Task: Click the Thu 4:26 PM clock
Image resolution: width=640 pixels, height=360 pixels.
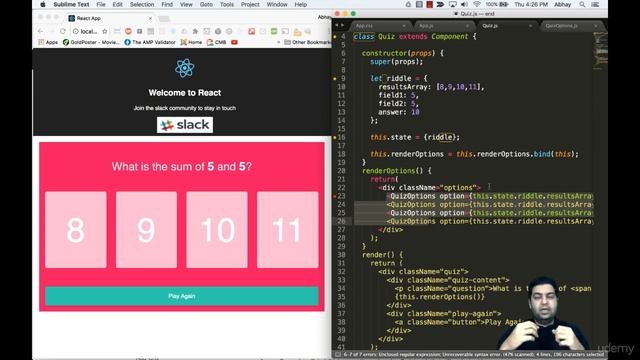Action: tap(531, 4)
